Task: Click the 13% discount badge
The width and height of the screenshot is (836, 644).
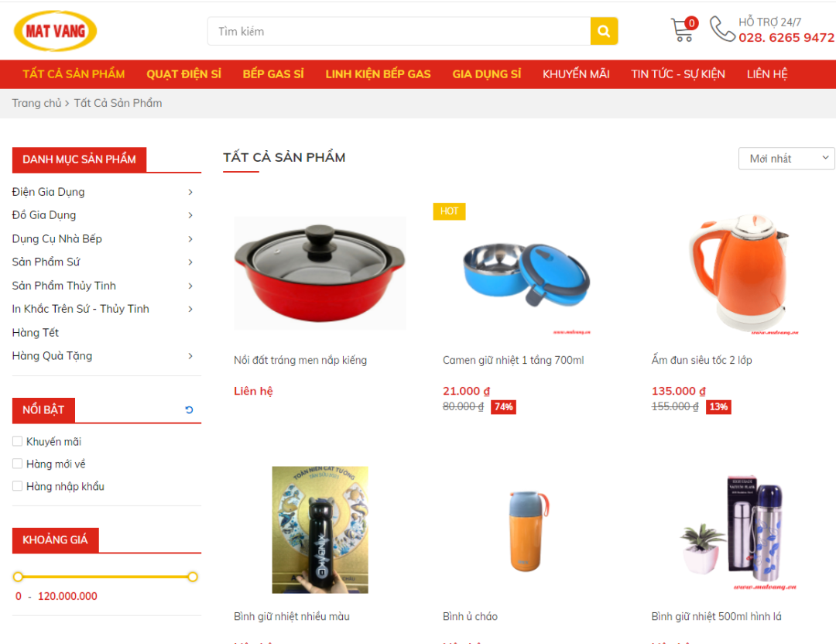Action: click(x=718, y=407)
